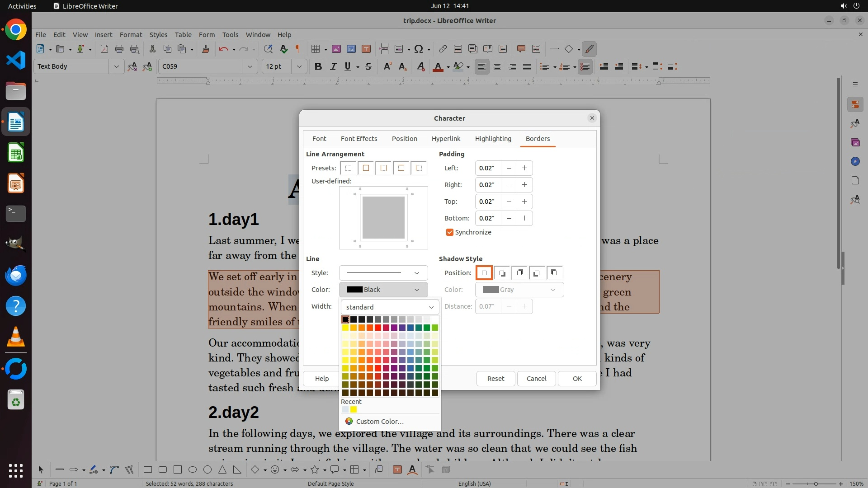Click Justified alignment icon

pyautogui.click(x=527, y=66)
